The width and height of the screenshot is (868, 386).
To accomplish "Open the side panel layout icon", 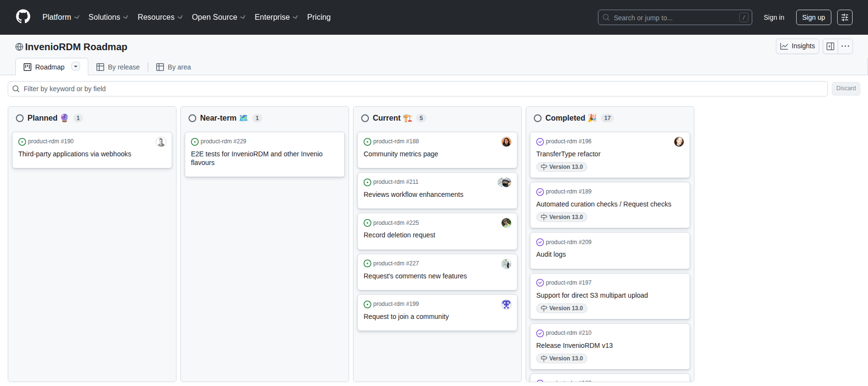I will click(830, 46).
